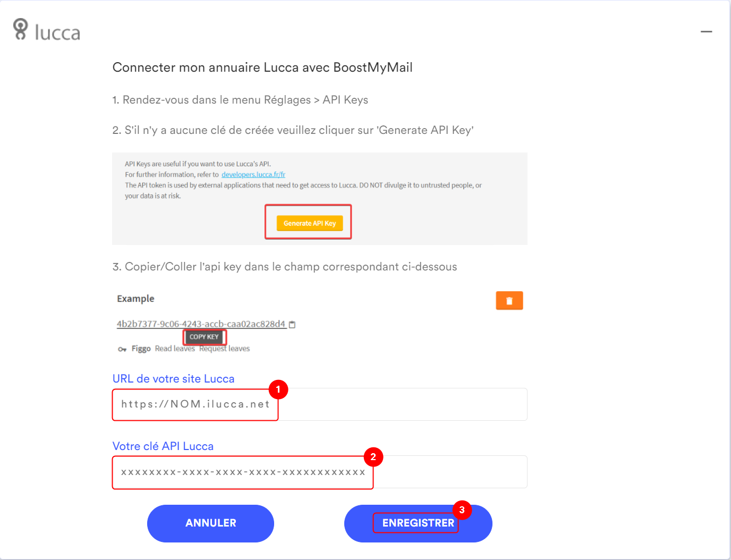Click the Figgo app label
The image size is (731, 560).
141,349
